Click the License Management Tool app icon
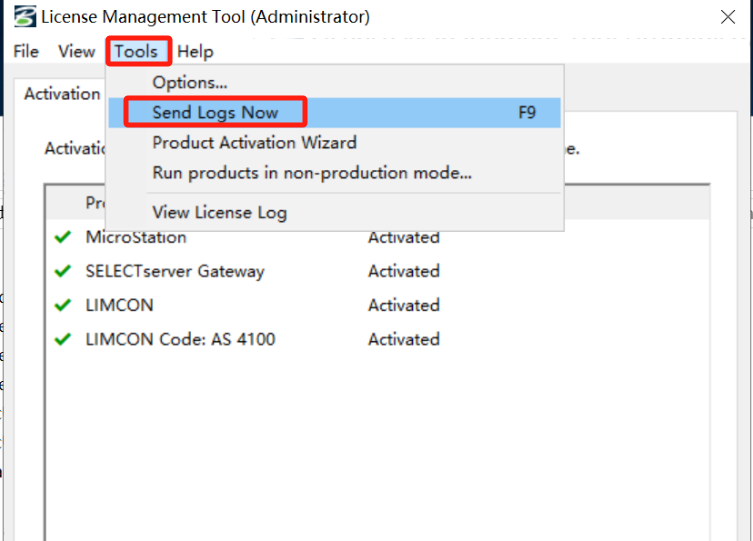This screenshot has width=753, height=541. (x=25, y=17)
